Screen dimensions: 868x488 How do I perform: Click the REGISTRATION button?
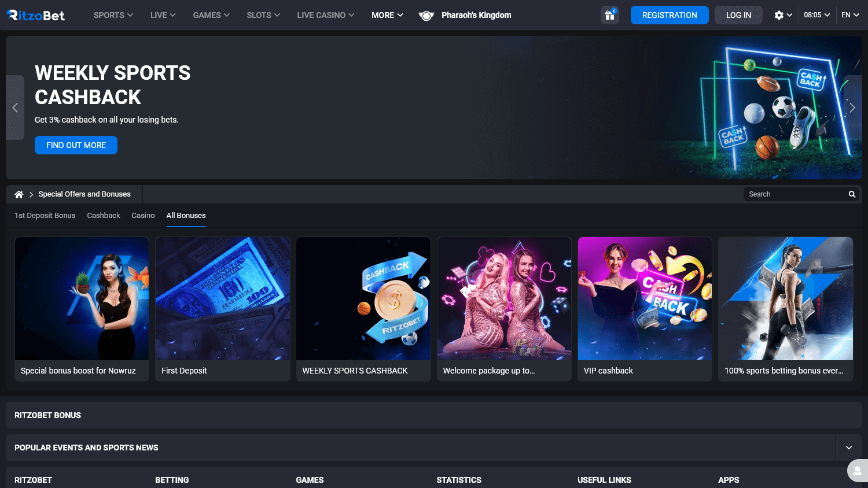[670, 15]
